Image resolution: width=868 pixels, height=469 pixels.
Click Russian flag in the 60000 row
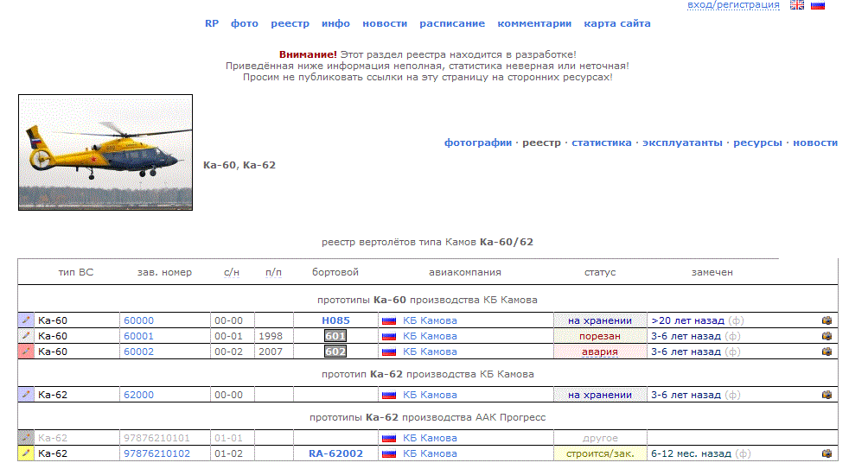[389, 320]
